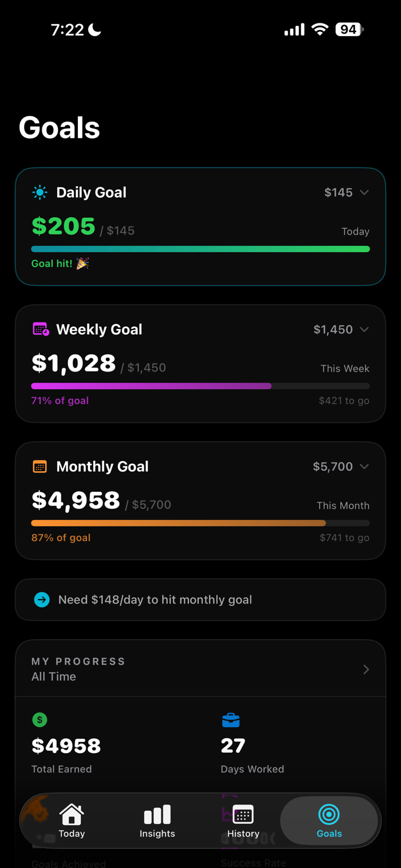Image resolution: width=401 pixels, height=868 pixels.
Task: Tap the $205 daily earned amount
Action: 64,226
